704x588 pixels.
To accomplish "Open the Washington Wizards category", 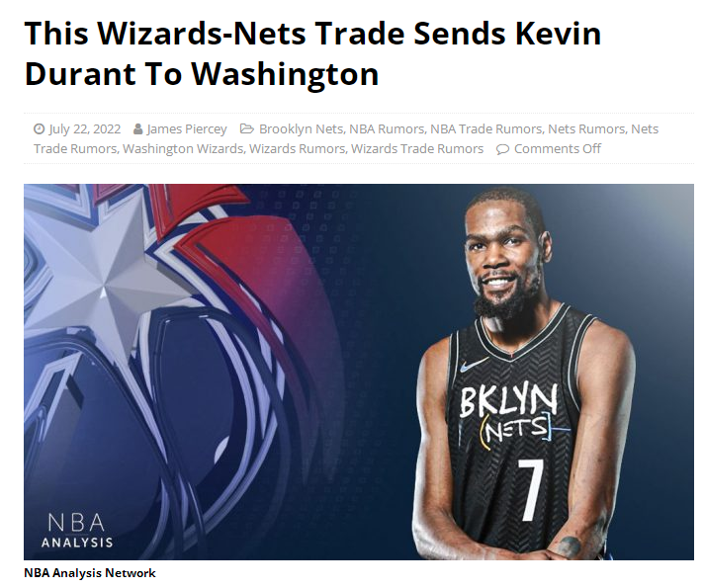I will pyautogui.click(x=183, y=149).
